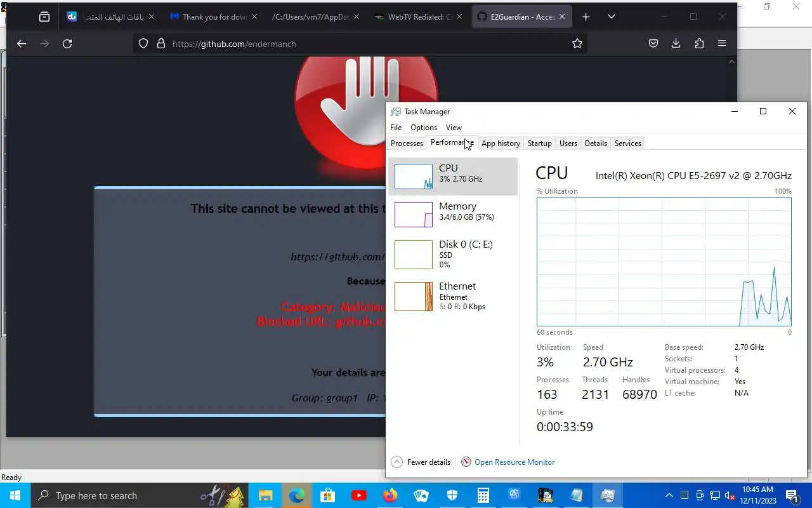Click the scroll-up arrow of the page scrollbar
The image size is (812, 508).
pos(731,62)
